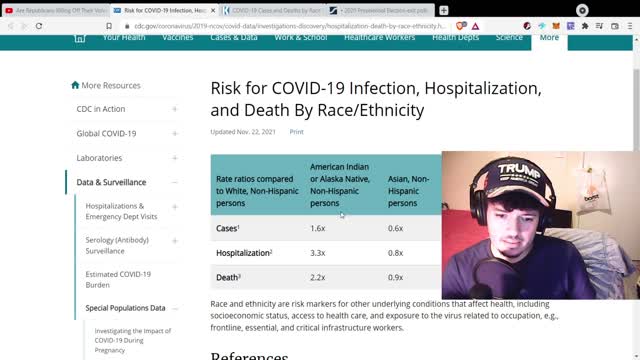Image resolution: width=640 pixels, height=360 pixels.
Task: Open Health Depts in CDC navigation
Action: click(456, 38)
